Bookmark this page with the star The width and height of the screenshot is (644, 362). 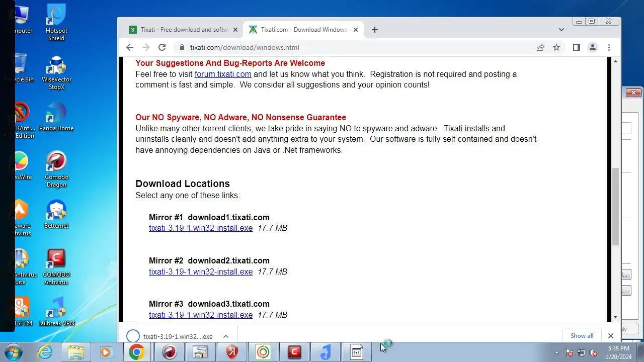click(556, 47)
